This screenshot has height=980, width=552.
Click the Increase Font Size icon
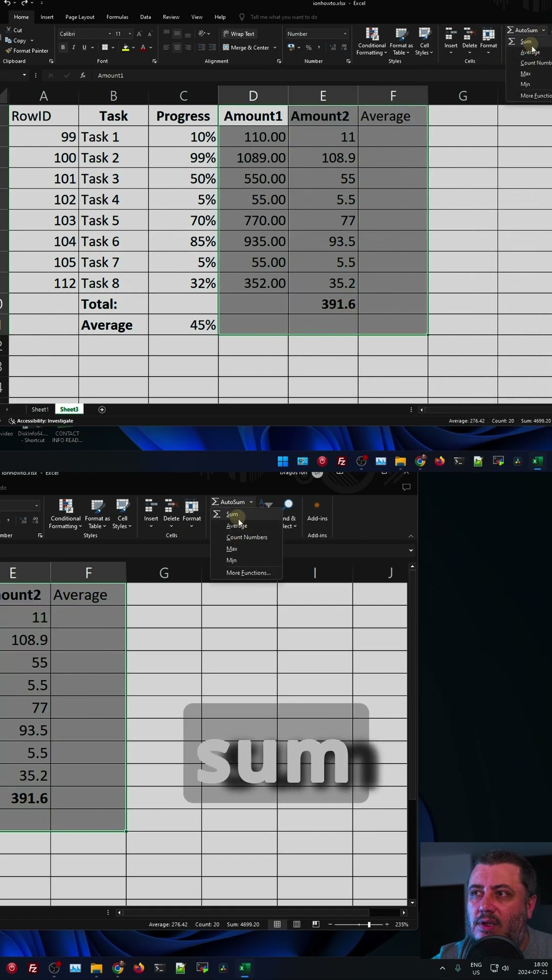point(139,34)
